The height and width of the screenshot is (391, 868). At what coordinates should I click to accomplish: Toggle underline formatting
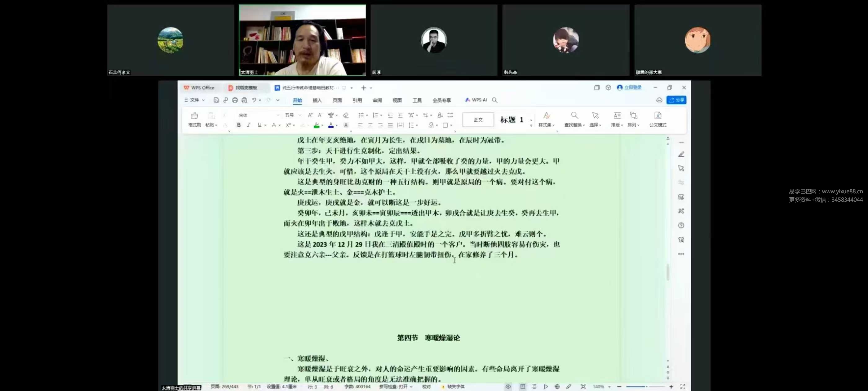259,125
